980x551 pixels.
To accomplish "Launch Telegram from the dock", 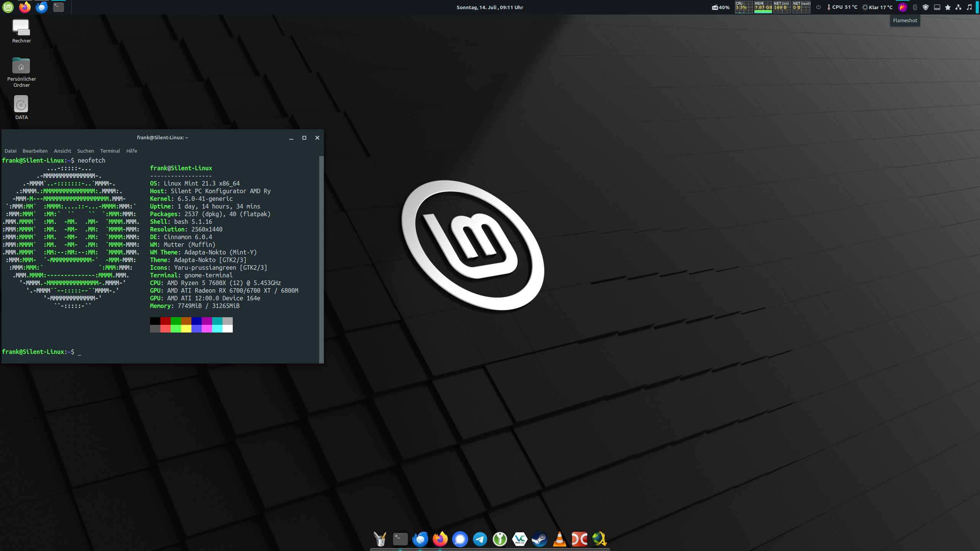I will [x=480, y=539].
